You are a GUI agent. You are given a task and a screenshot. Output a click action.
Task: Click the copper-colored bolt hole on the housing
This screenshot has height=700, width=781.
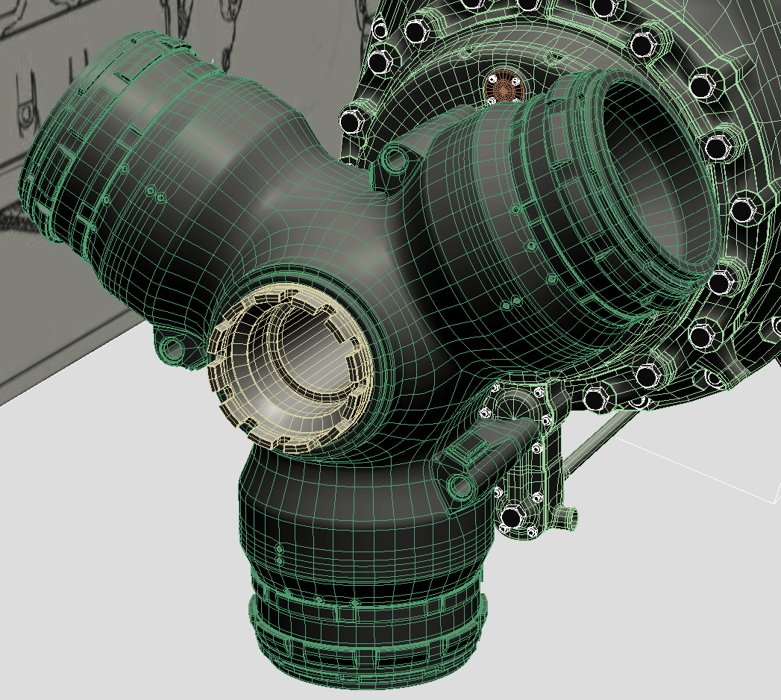coord(504,86)
